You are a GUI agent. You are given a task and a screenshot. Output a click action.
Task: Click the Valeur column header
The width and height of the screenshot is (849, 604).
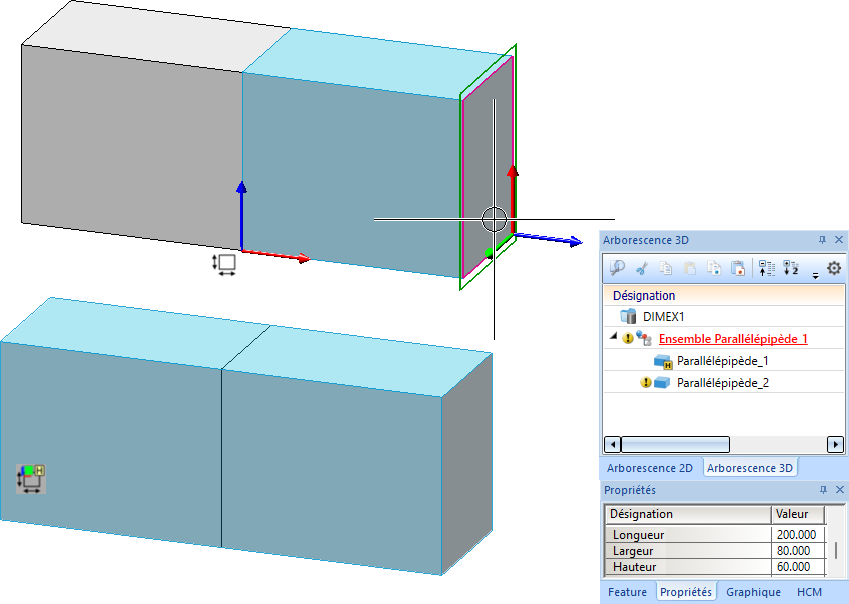[x=798, y=514]
